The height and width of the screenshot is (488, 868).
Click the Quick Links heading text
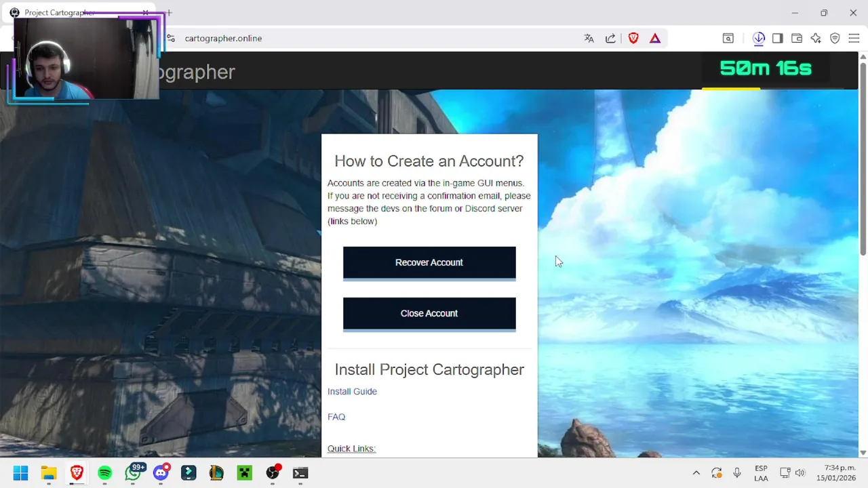[351, 449]
